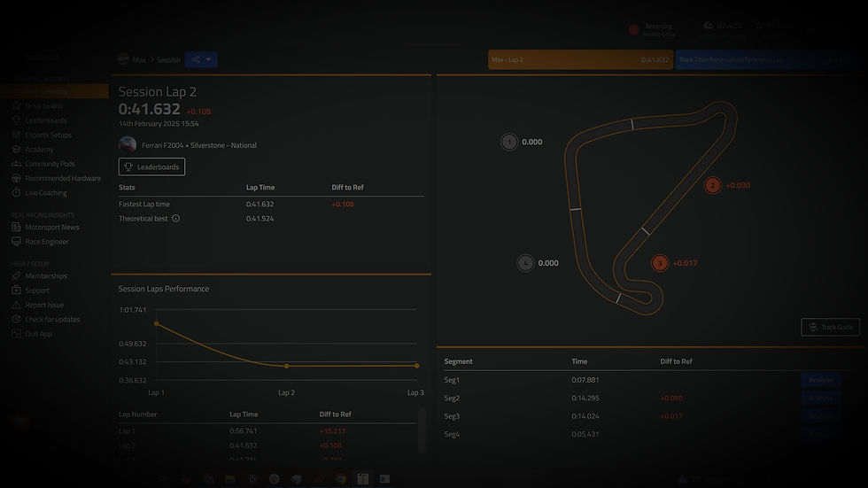This screenshot has height=488, width=868.
Task: Click the Leaderboards icon in sidebar
Action: point(16,120)
